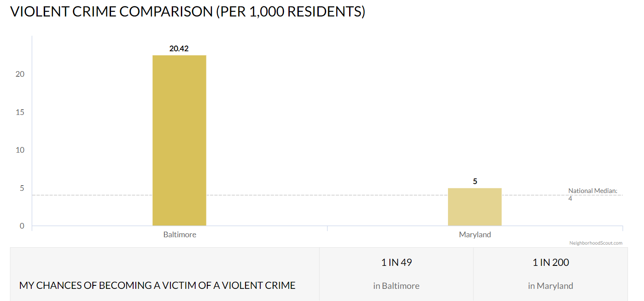Open the NeighborhoodScout.com credit link
644x301 pixels.
pyautogui.click(x=595, y=243)
